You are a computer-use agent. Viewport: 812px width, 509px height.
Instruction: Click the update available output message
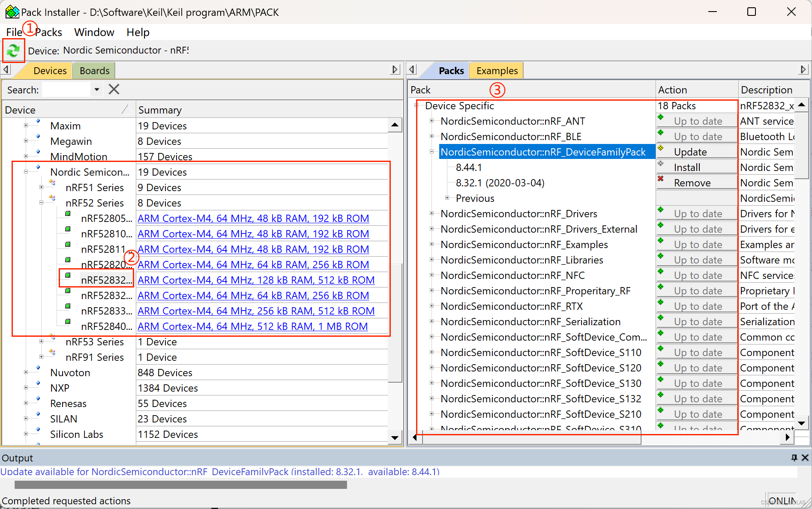[220, 472]
